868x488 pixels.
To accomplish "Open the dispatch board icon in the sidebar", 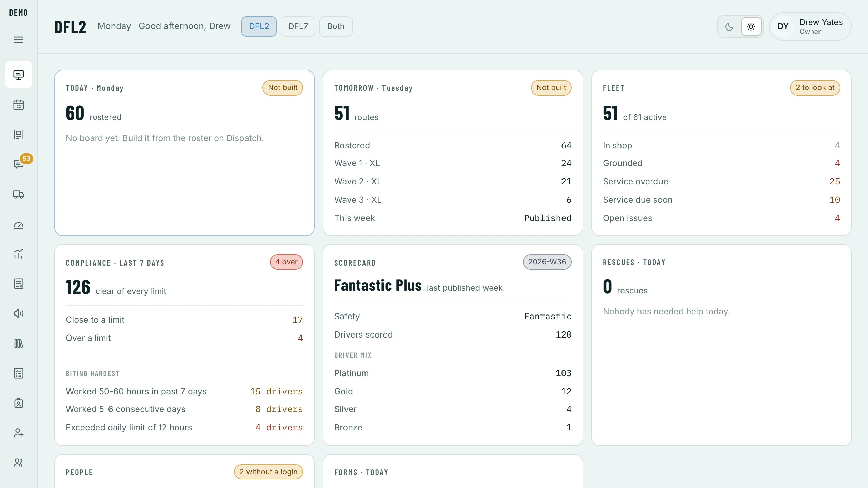I will 19,135.
